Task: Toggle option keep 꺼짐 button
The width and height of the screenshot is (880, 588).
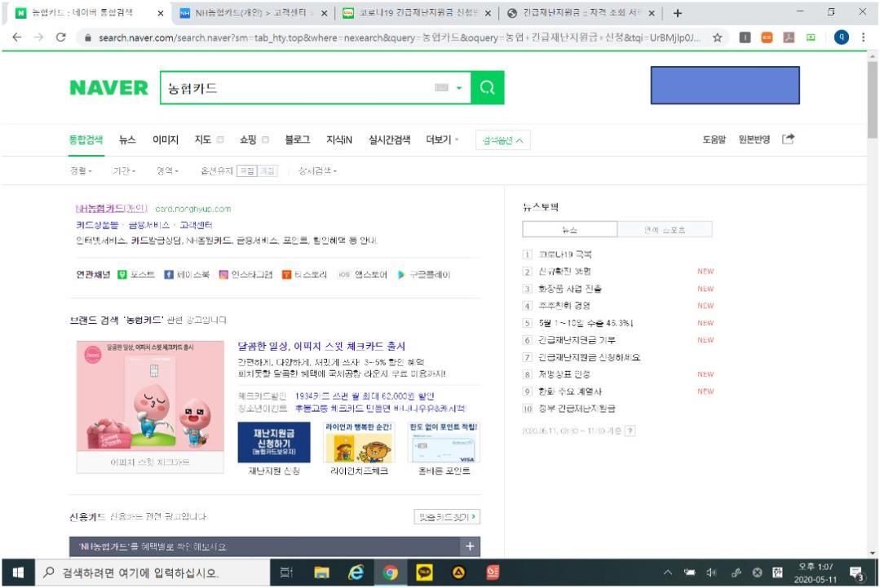Action: pos(267,170)
